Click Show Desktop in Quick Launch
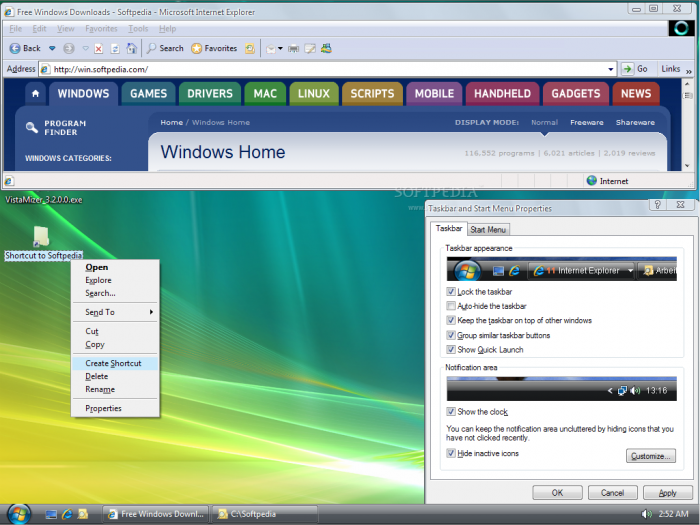This screenshot has width=700, height=525. 51,514
